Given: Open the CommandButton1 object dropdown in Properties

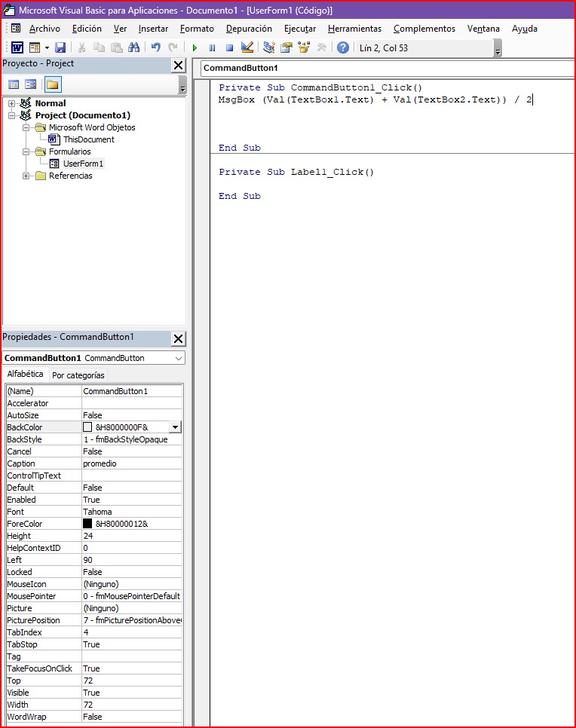Looking at the screenshot, I should tap(178, 358).
